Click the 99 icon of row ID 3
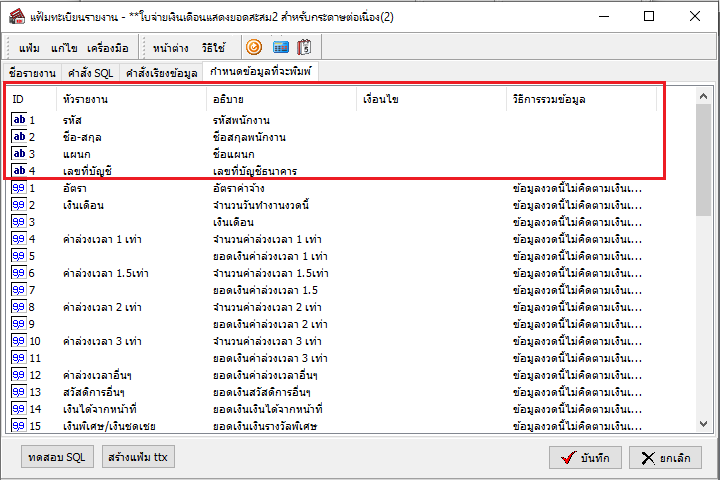The width and height of the screenshot is (720, 480). 19,222
